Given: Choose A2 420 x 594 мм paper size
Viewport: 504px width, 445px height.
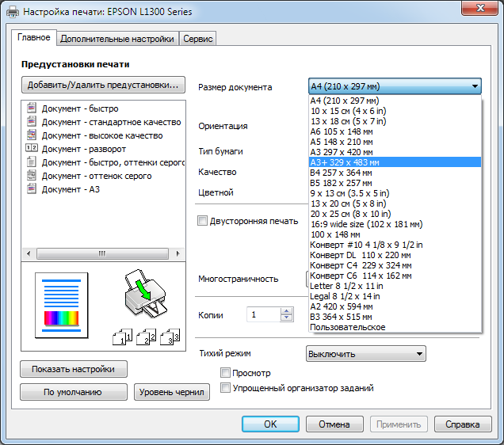Looking at the screenshot, I should point(395,306).
